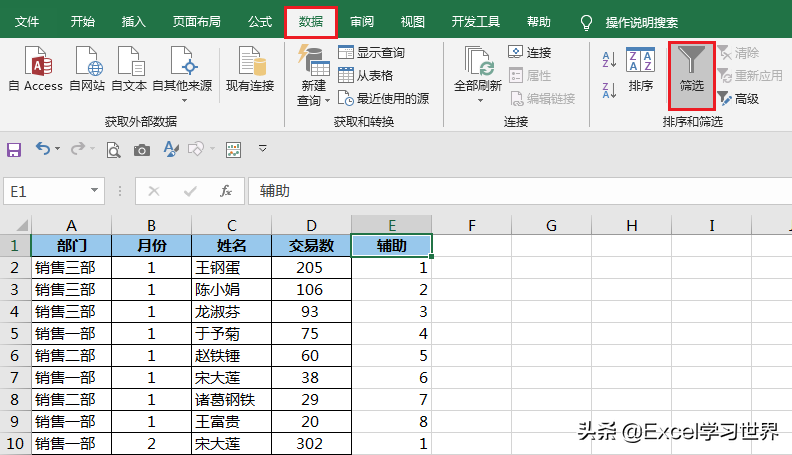Image resolution: width=792 pixels, height=455 pixels.
Task: Select column D header
Action: (x=311, y=225)
